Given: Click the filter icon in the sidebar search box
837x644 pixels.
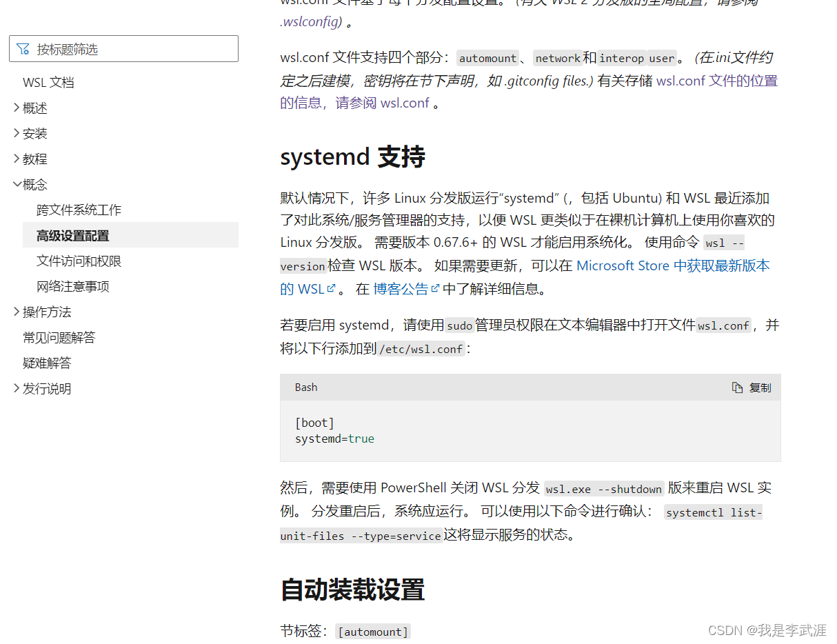Looking at the screenshot, I should [x=24, y=48].
